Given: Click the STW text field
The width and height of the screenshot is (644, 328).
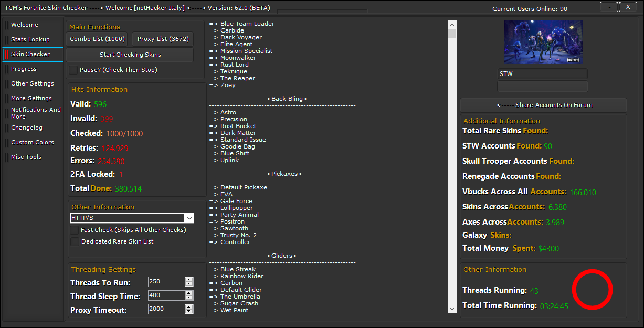Looking at the screenshot, I should (x=543, y=74).
